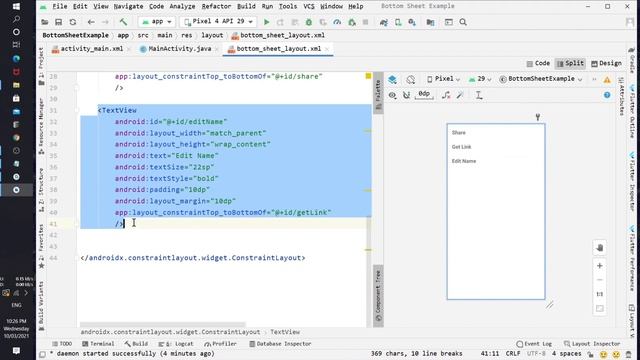Toggle orientation for preview icon
640x360 pixels.
pyautogui.click(x=411, y=79)
